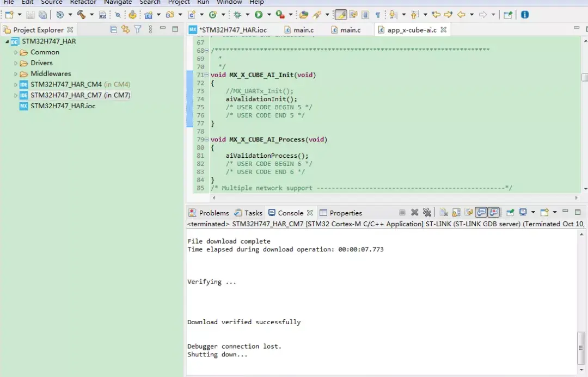Click Previous Annotation arrow icon
This screenshot has width=588, height=377.
coord(414,15)
